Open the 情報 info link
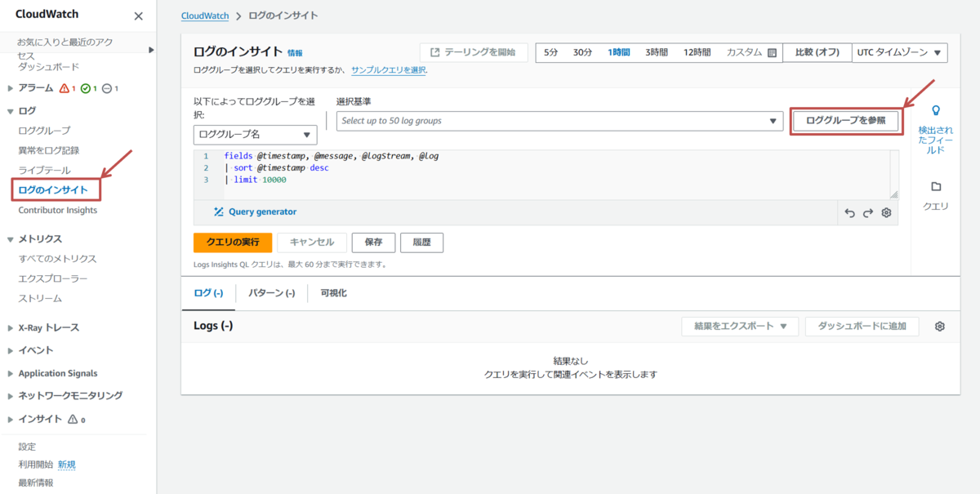980x494 pixels. 295,52
